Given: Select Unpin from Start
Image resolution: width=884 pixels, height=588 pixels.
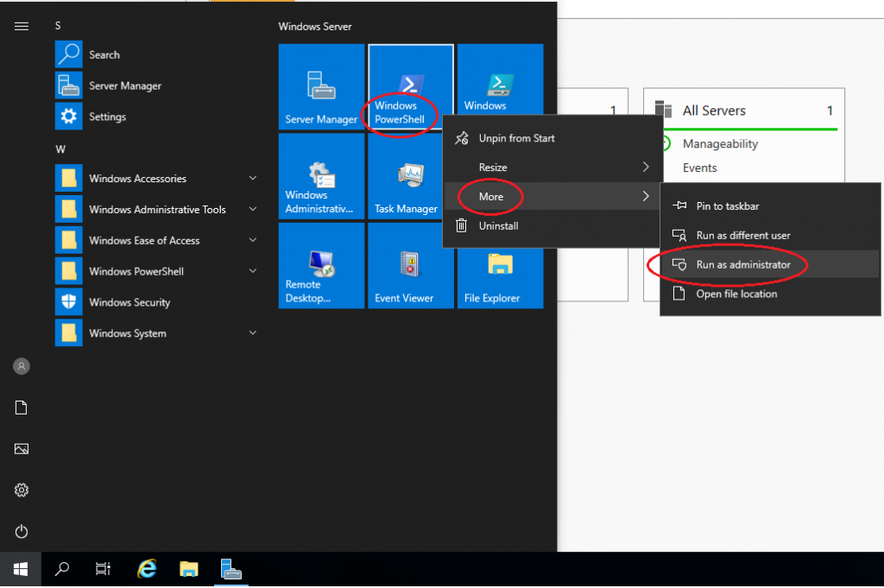Looking at the screenshot, I should tap(553, 138).
